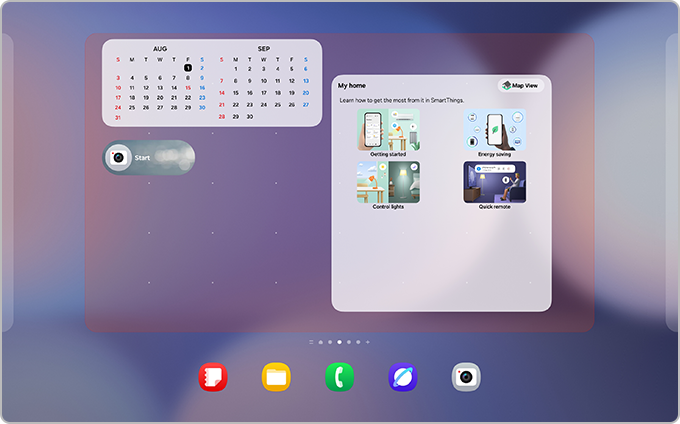
Task: Open the Samsung Internet browser icon
Action: tap(403, 376)
